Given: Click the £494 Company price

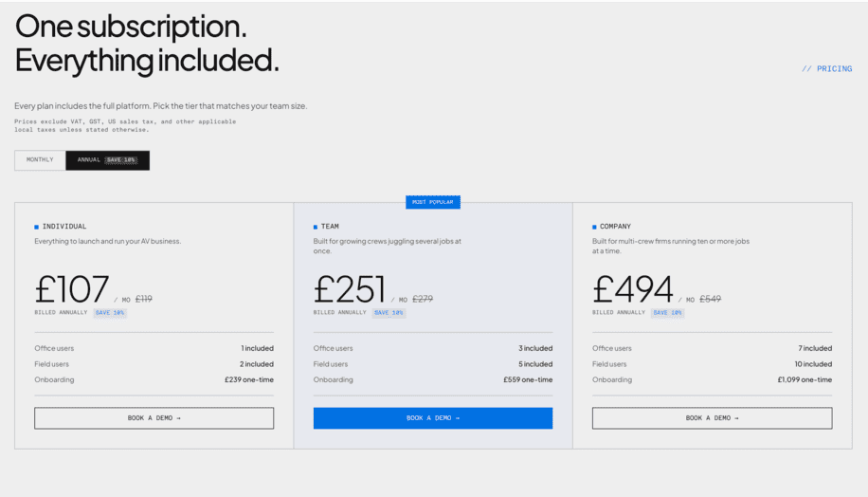Looking at the screenshot, I should [633, 288].
